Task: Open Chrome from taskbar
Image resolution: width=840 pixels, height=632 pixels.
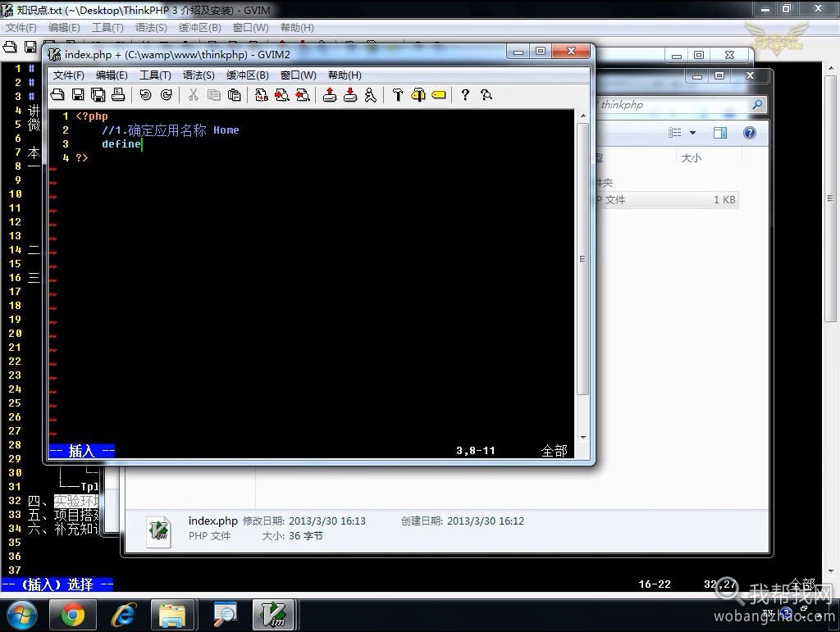Action: pos(73,615)
